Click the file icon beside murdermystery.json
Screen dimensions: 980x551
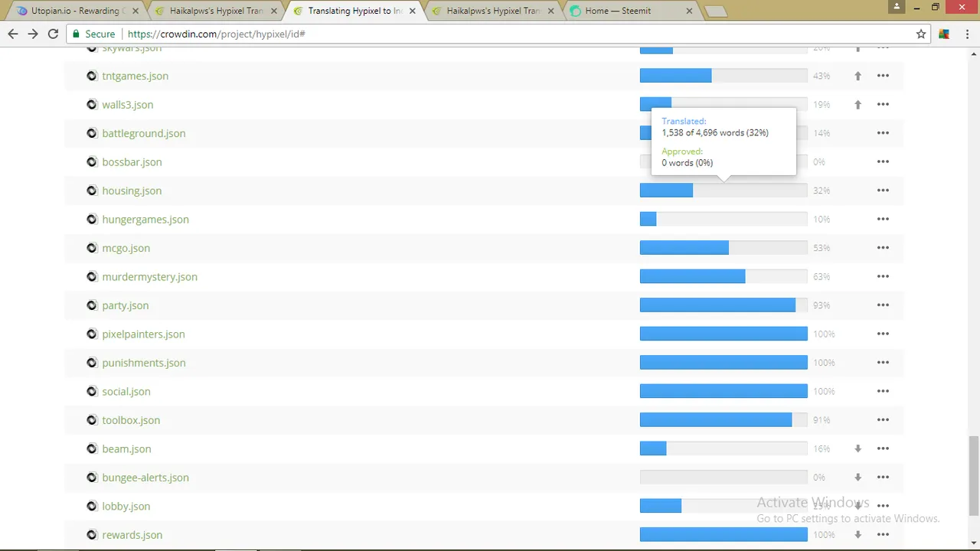(92, 276)
